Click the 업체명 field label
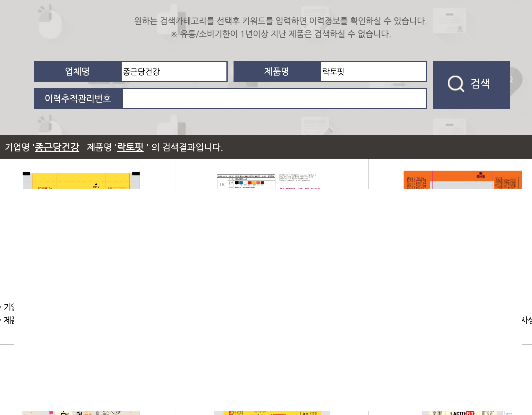This screenshot has width=532, height=415. [x=77, y=71]
